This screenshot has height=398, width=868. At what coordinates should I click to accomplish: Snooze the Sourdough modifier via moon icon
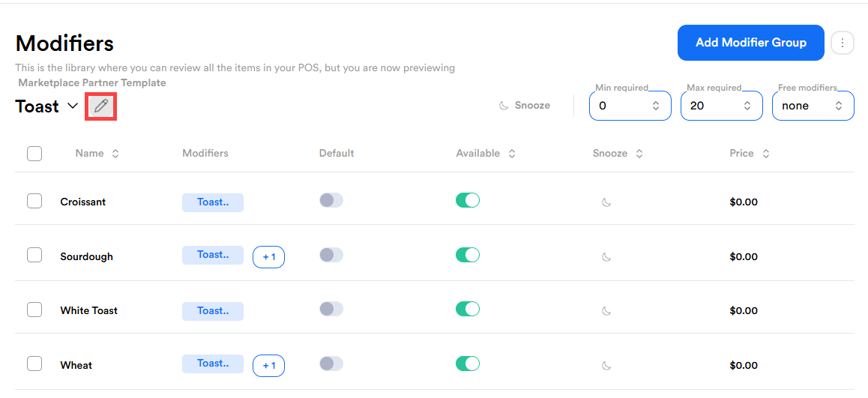(x=606, y=257)
